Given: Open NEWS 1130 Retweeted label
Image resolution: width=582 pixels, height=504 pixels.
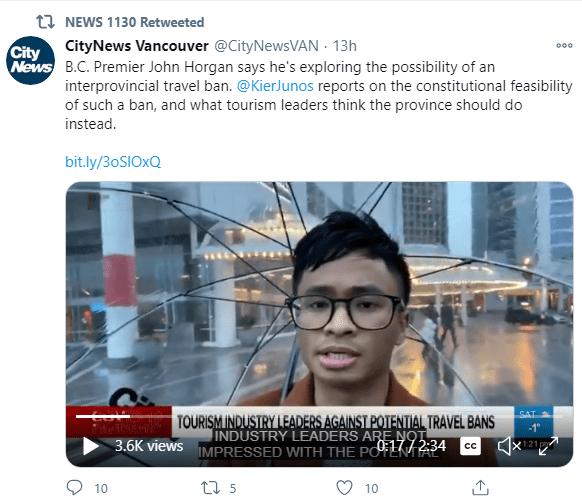Looking at the screenshot, I should pos(135,22).
